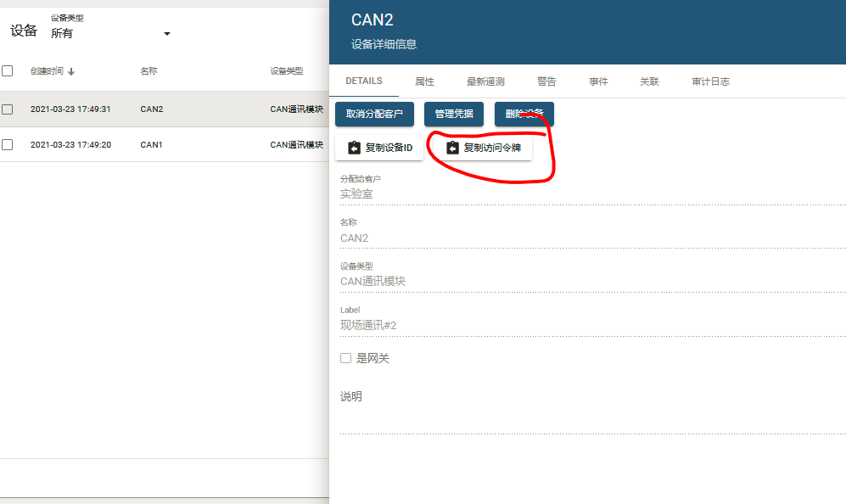Click the 删除设备 button

pyautogui.click(x=524, y=114)
